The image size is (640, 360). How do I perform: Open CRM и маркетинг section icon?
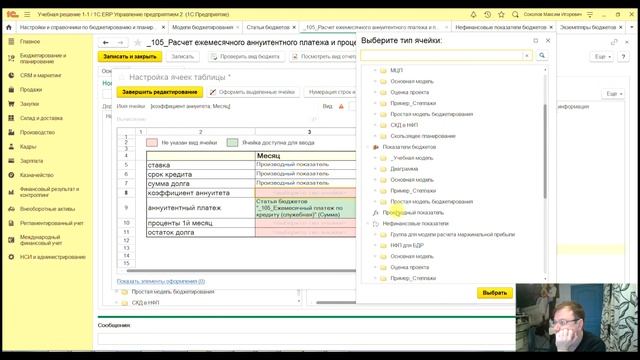coord(11,76)
